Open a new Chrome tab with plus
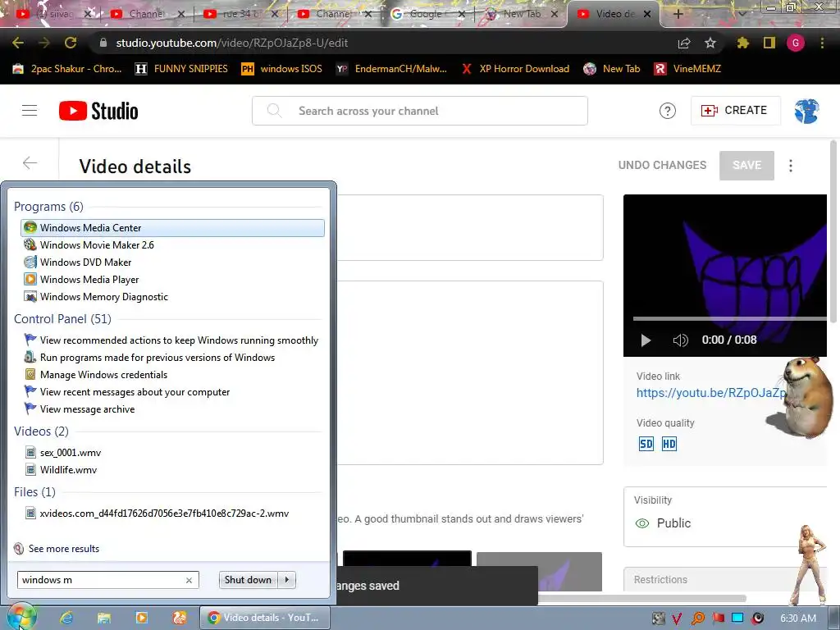 point(678,14)
